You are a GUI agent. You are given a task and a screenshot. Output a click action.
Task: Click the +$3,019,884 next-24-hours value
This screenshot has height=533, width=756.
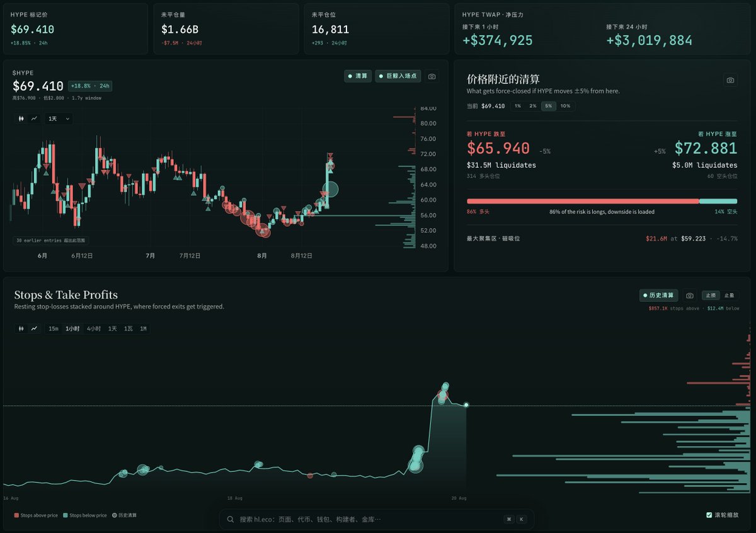coord(649,40)
